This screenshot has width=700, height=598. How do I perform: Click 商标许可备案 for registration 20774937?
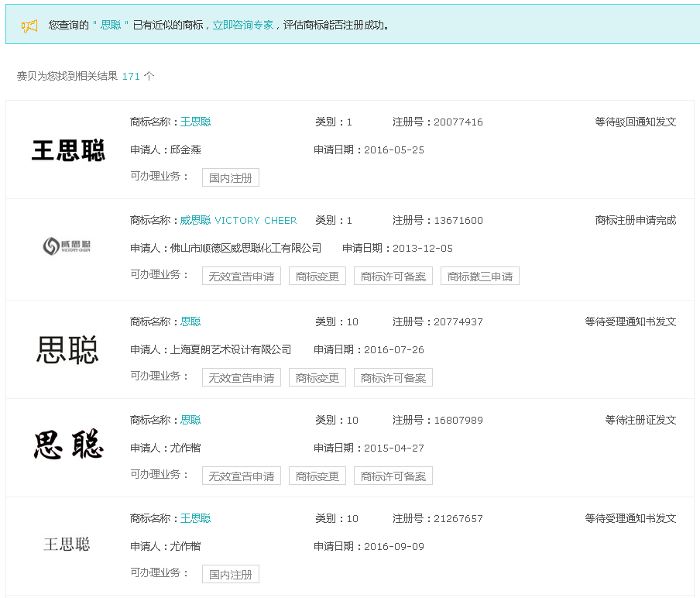click(x=393, y=377)
